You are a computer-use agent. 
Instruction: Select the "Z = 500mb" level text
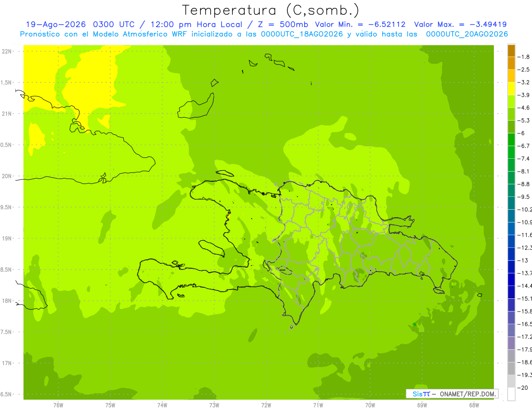click(283, 24)
